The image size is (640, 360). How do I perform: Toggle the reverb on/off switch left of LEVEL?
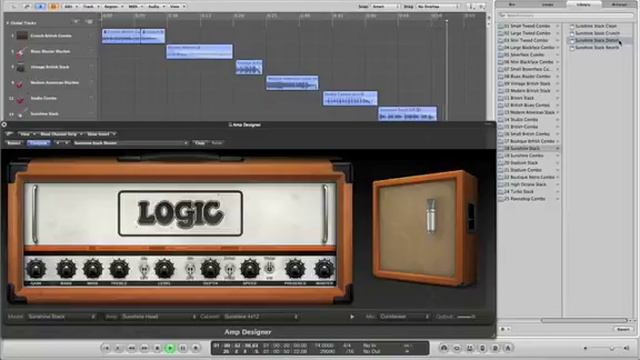144,269
